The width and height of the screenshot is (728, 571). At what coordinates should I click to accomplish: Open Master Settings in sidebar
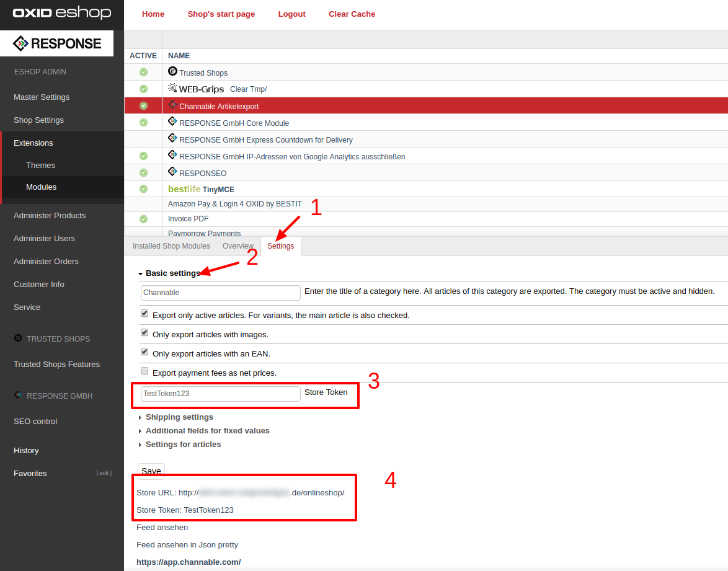coord(42,97)
